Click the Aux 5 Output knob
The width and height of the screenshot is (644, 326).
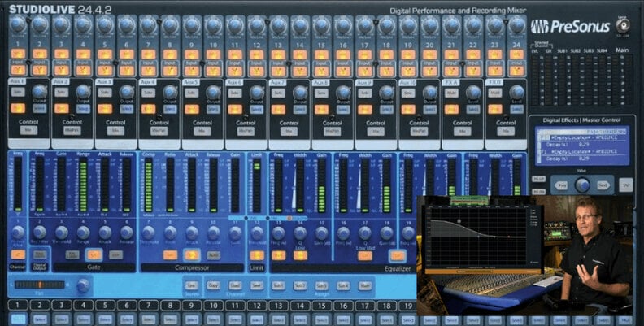(214, 91)
